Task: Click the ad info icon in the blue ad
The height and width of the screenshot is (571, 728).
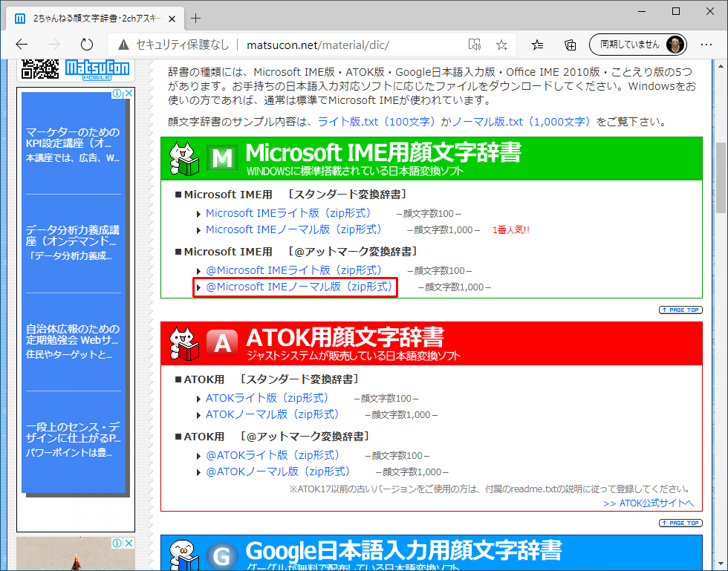Action: pyautogui.click(x=117, y=94)
